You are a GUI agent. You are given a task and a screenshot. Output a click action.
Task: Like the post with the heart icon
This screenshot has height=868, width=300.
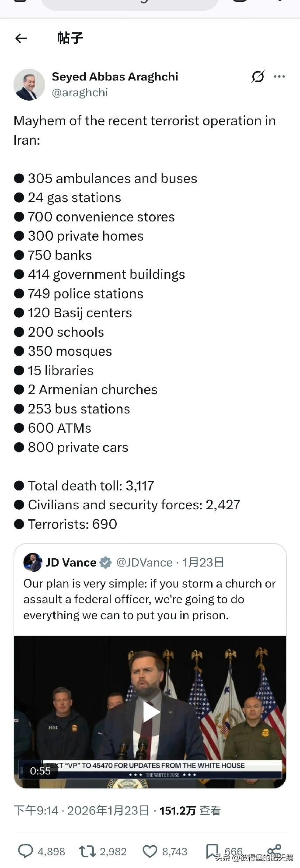(150, 851)
